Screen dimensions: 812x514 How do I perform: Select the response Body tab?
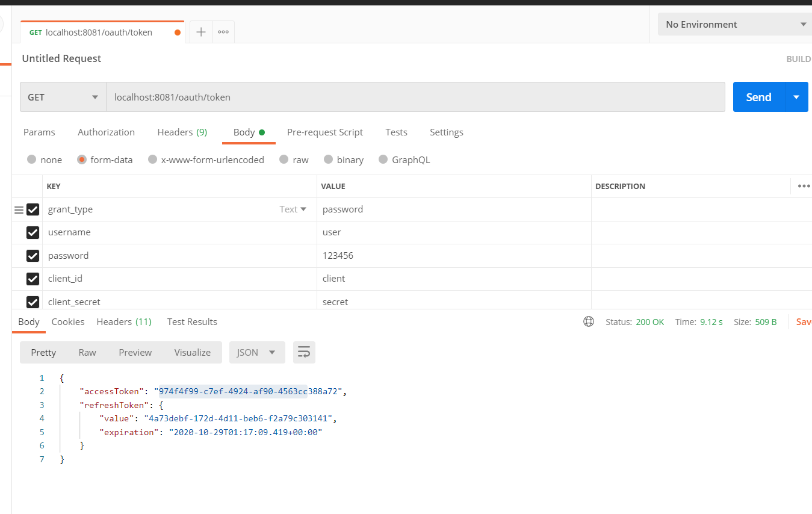pos(29,321)
